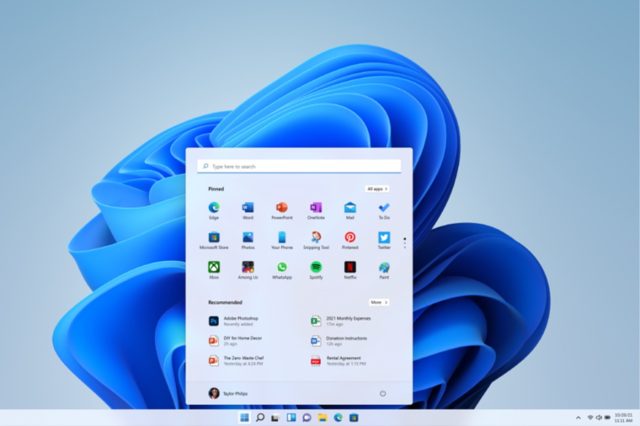
Task: Launch WhatsApp from the Start menu
Action: coord(282,268)
